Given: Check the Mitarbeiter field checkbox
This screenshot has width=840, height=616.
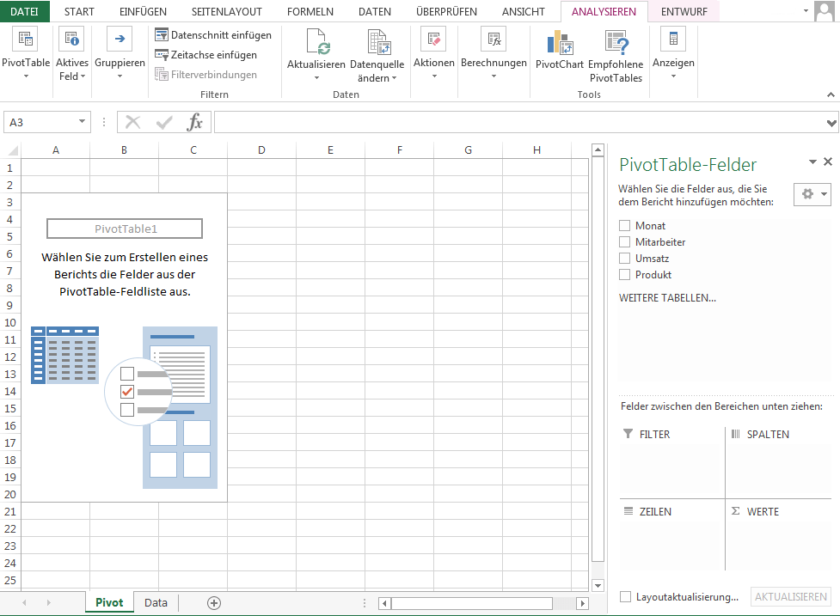Looking at the screenshot, I should pos(625,242).
